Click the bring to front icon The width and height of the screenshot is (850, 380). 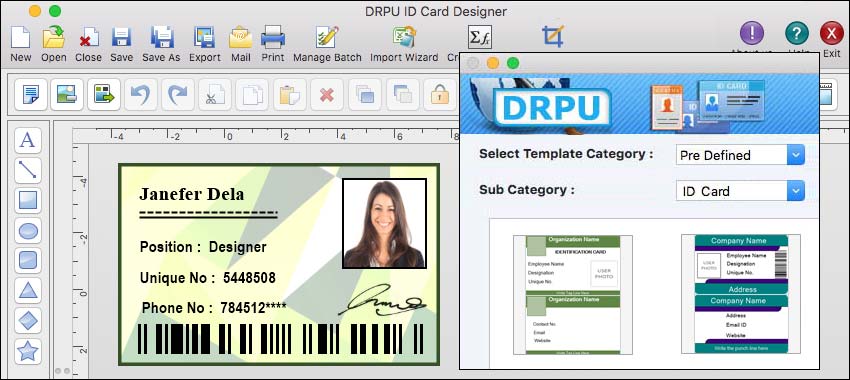[x=365, y=95]
